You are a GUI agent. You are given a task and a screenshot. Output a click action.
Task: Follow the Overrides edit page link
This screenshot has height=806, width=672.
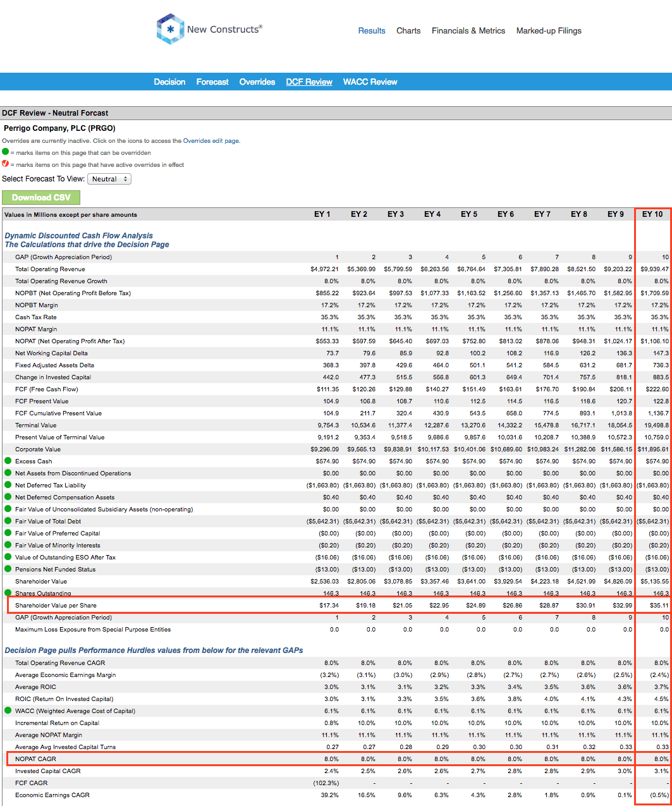pos(211,141)
